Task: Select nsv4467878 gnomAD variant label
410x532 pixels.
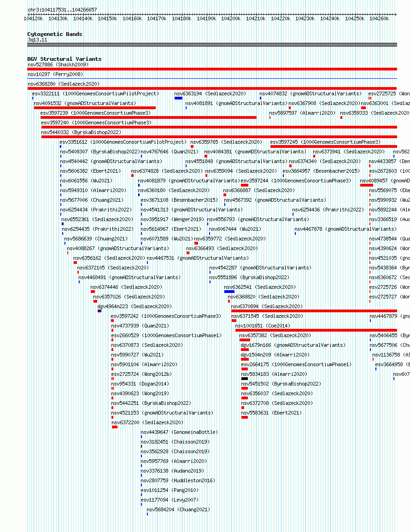Action: (346, 229)
